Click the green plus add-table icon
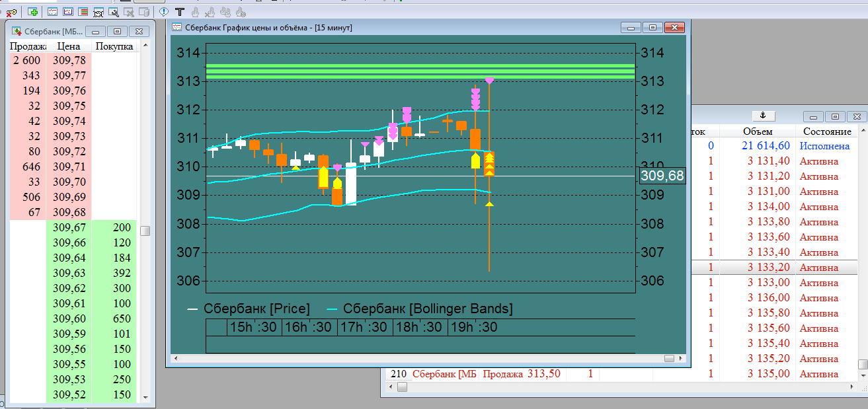This screenshot has height=409, width=868. pyautogui.click(x=33, y=12)
